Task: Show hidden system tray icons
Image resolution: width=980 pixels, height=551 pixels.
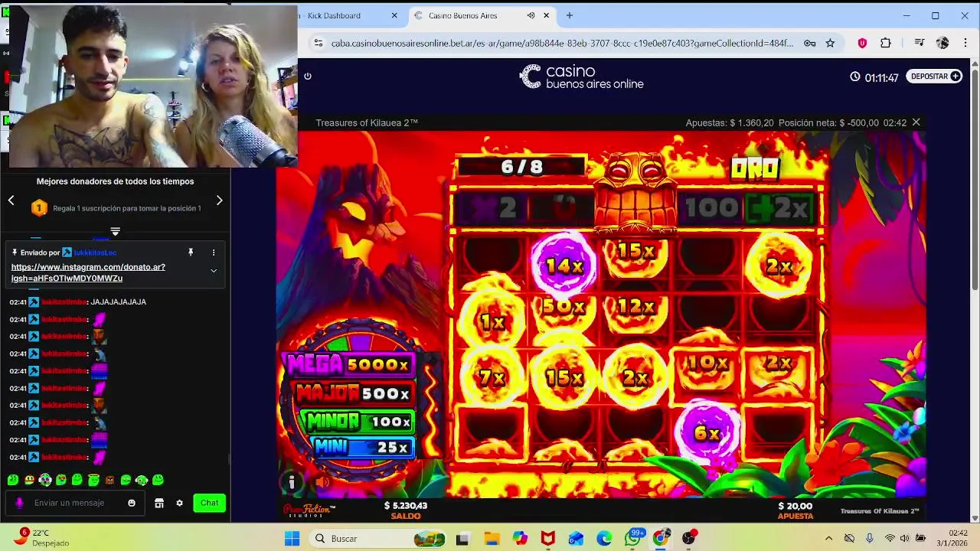Action: [828, 539]
